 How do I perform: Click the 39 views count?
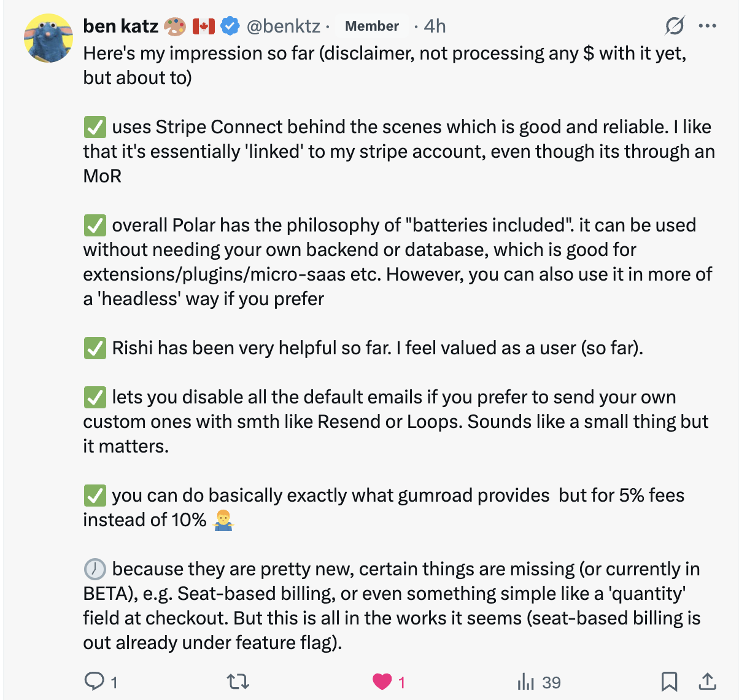pyautogui.click(x=551, y=682)
